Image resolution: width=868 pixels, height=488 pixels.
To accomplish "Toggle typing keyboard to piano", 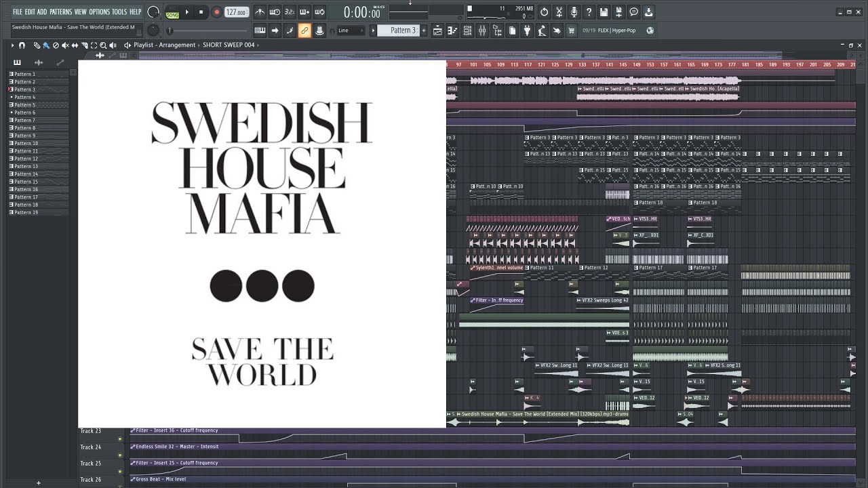I will click(260, 30).
